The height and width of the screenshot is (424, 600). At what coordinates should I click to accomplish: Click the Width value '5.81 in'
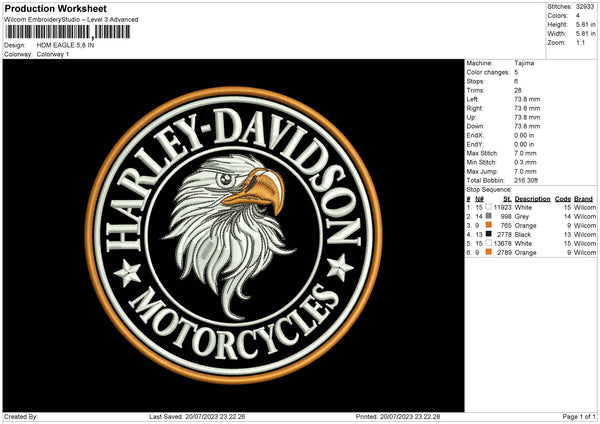(585, 34)
